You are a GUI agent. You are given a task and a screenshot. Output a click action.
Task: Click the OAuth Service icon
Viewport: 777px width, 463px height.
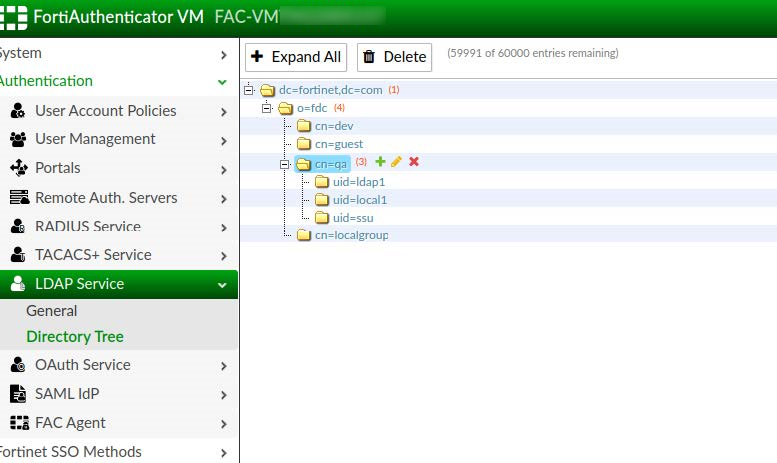18,365
